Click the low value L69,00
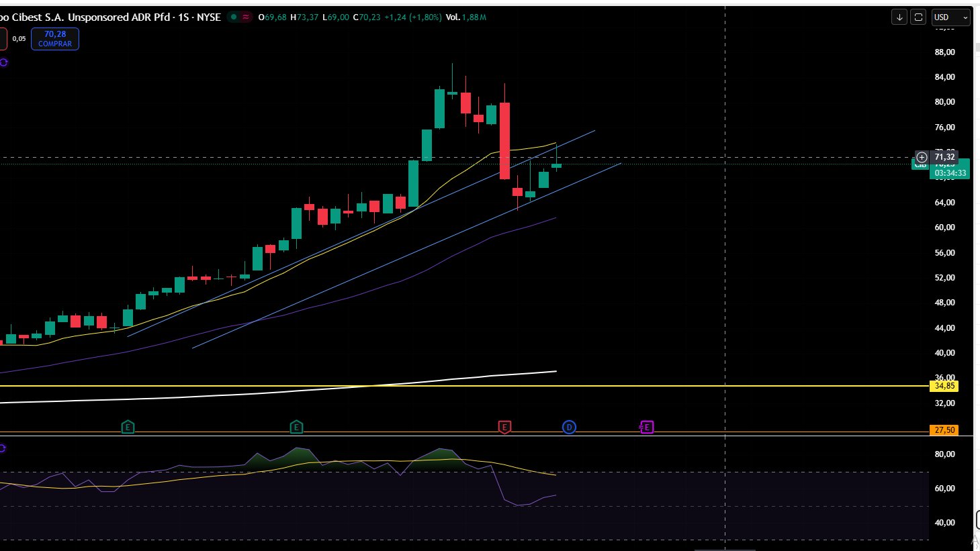The image size is (980, 551). tap(336, 17)
